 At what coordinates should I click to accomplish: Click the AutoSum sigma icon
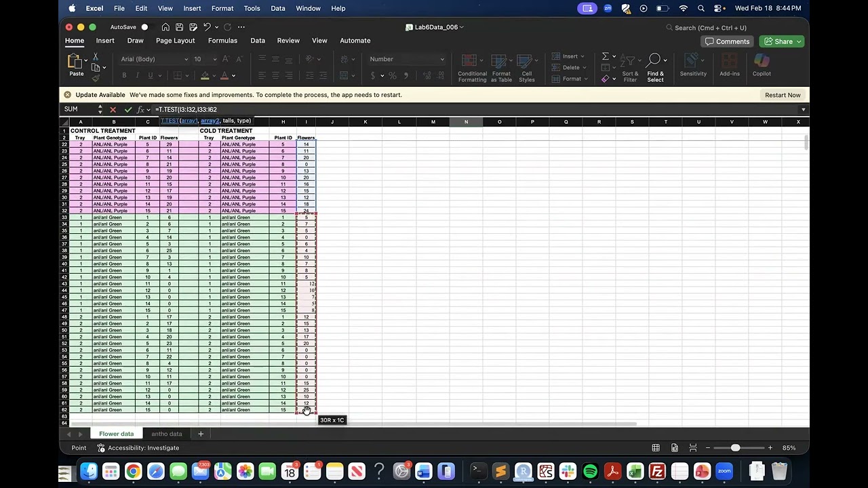[605, 57]
